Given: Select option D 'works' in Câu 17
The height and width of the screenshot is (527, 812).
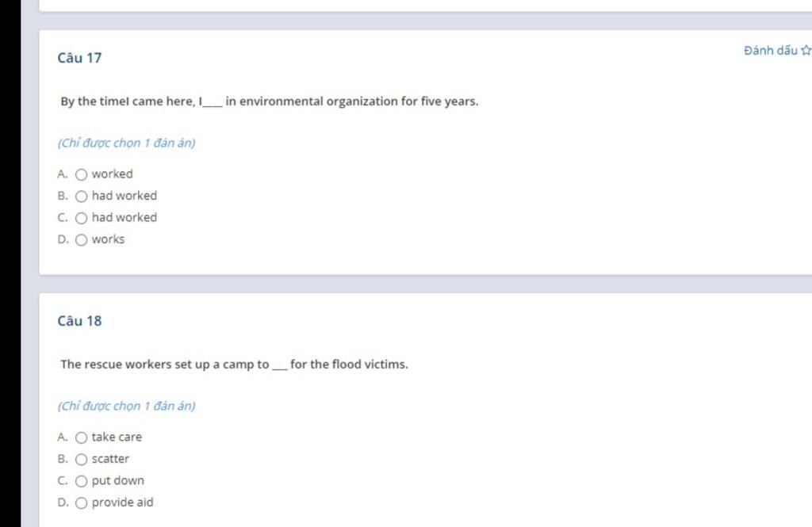Looking at the screenshot, I should [82, 239].
